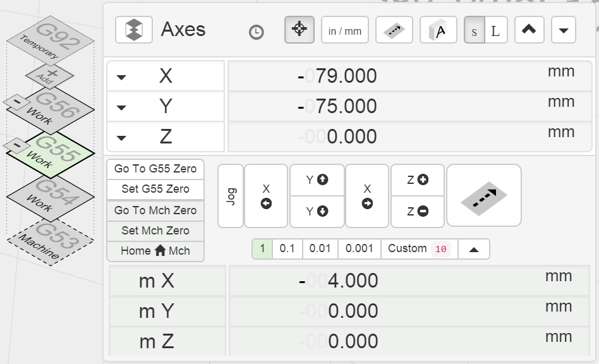
Task: Jog Y axis up
Action: tap(317, 180)
